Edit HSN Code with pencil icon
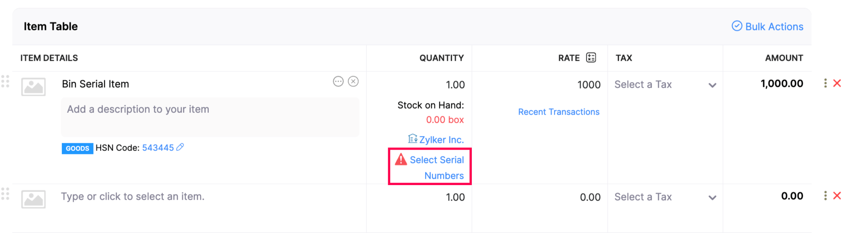The image size is (868, 233). coord(180,147)
